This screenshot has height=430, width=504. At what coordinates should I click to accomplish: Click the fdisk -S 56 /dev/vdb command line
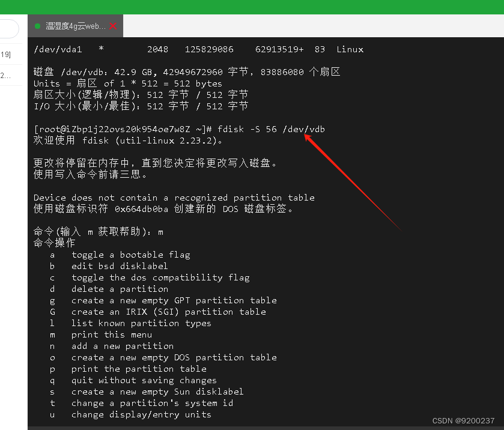tap(180, 129)
